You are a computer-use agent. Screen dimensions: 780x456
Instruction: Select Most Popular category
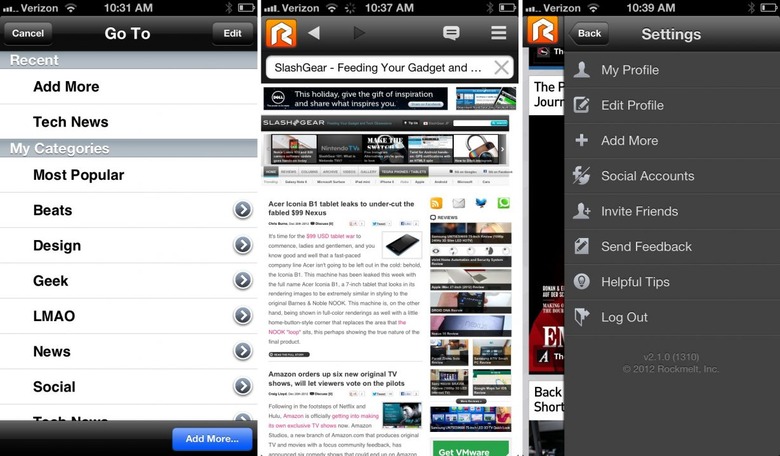pyautogui.click(x=128, y=175)
